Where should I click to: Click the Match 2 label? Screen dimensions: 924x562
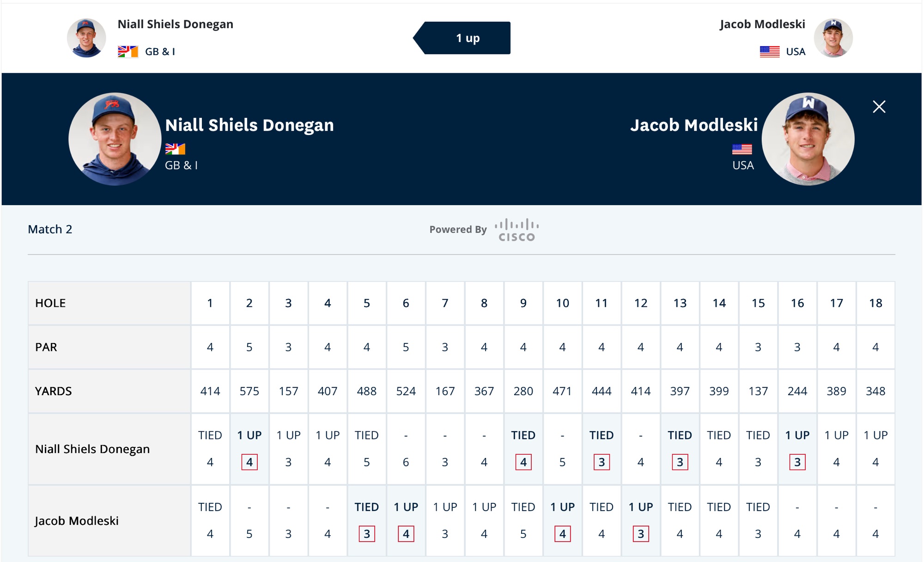coord(50,229)
